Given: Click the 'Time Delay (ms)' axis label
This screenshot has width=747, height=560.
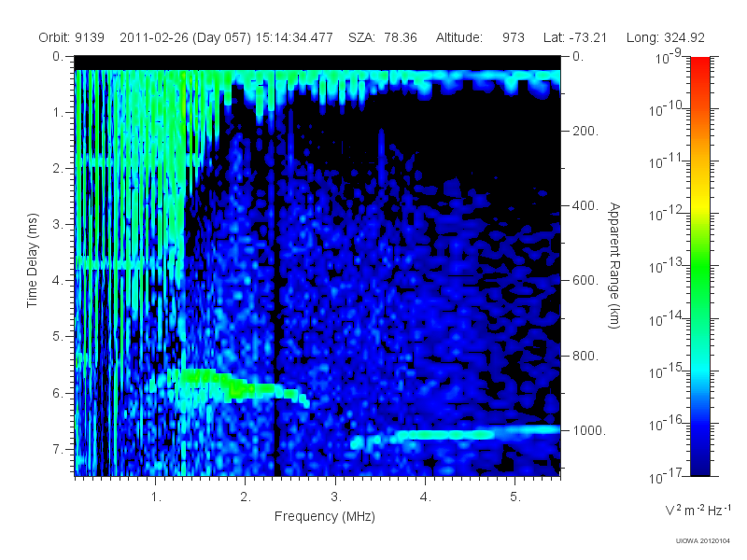Looking at the screenshot, I should point(32,260).
